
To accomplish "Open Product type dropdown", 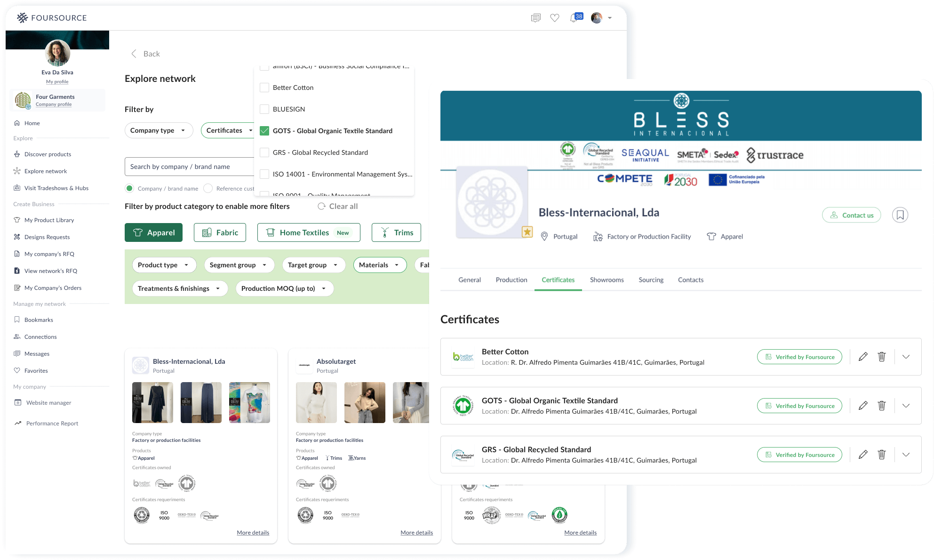I will (164, 265).
